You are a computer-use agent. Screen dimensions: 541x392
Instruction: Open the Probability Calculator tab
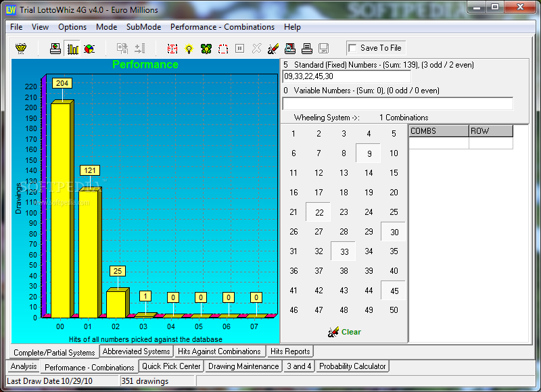tap(352, 366)
